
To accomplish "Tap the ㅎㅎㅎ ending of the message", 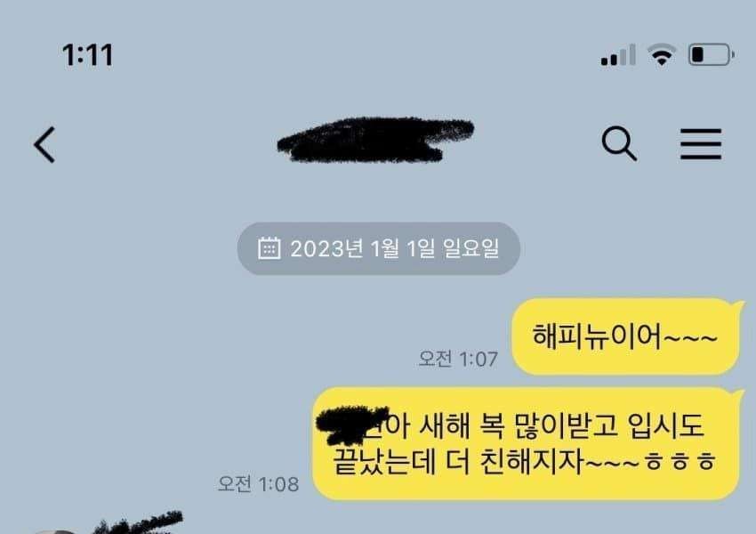I will tap(680, 462).
